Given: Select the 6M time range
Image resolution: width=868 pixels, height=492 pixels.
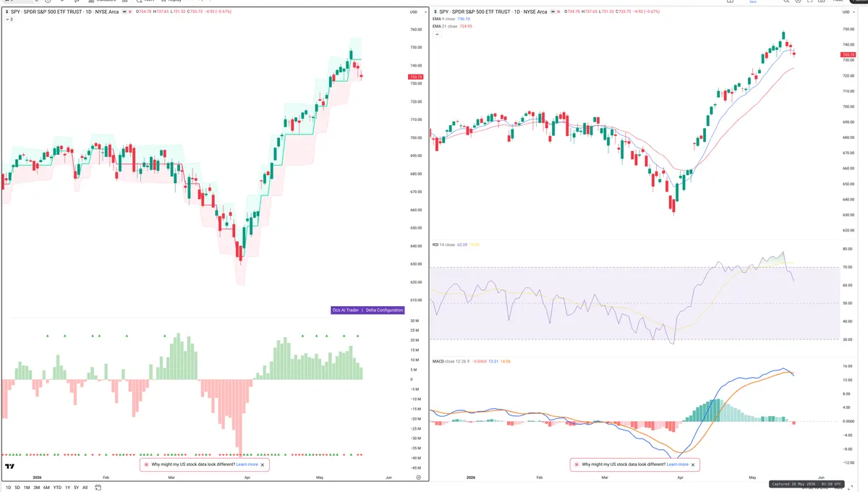Looking at the screenshot, I should (46, 488).
